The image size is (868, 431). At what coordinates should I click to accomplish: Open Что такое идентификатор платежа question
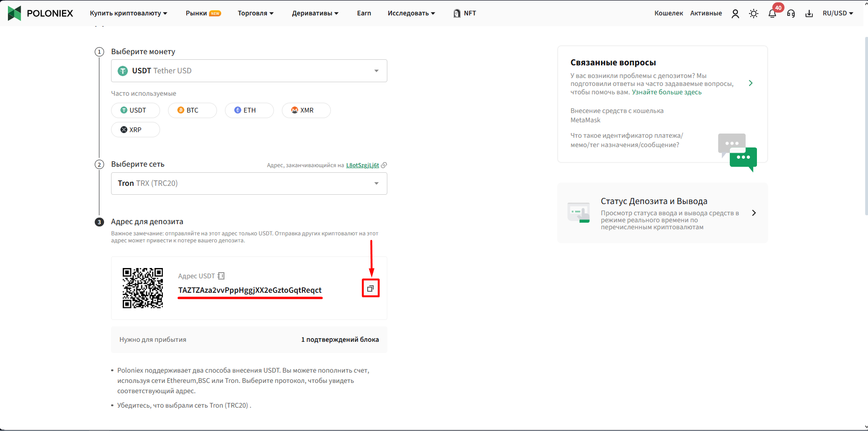click(627, 140)
